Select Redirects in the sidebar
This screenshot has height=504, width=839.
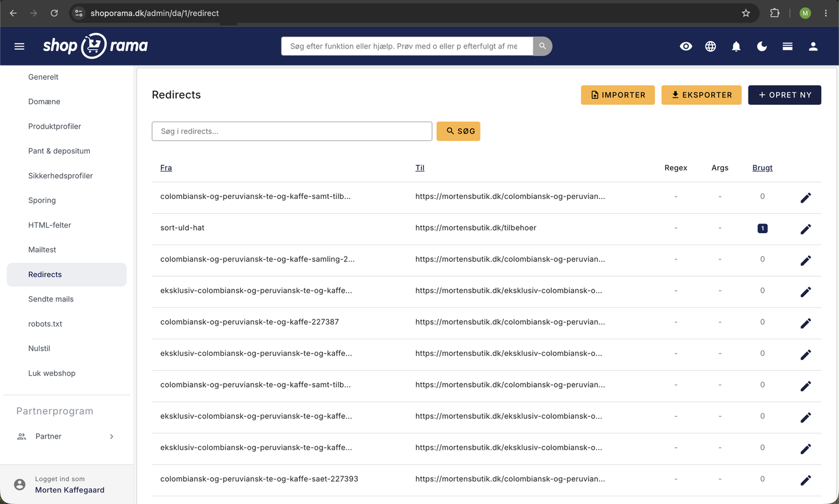coord(67,274)
